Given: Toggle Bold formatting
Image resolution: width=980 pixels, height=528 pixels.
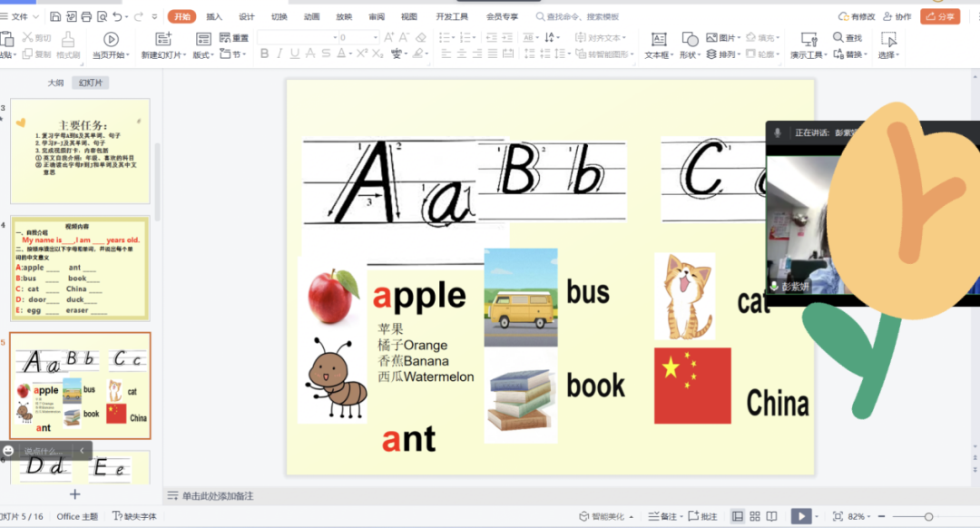Looking at the screenshot, I should [264, 54].
